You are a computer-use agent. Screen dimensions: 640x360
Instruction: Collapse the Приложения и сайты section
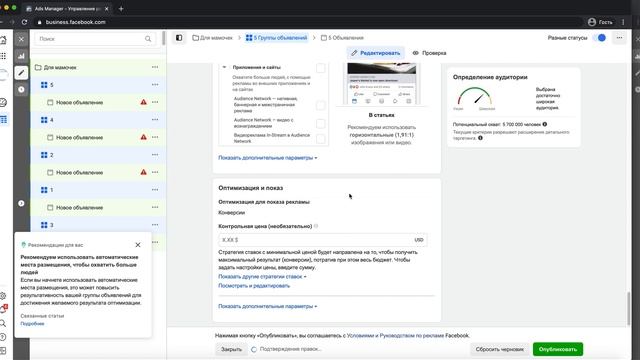point(224,67)
